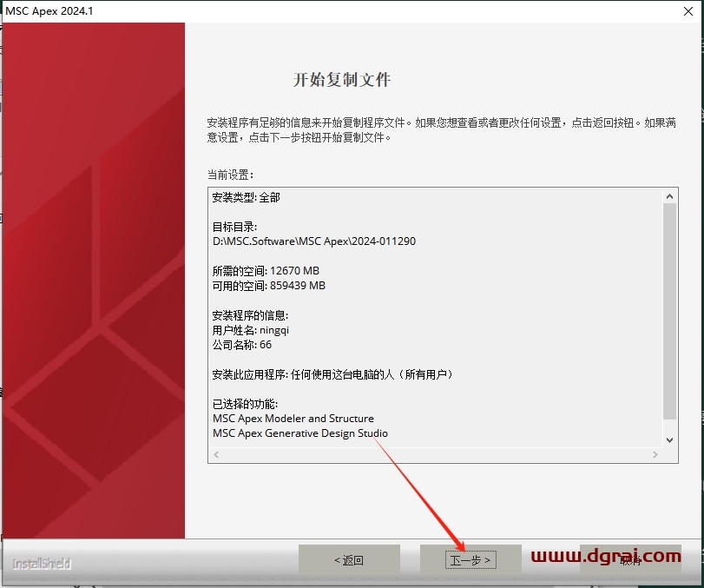
Task: Click the 安装此应用程序 all-users line
Action: pos(332,374)
